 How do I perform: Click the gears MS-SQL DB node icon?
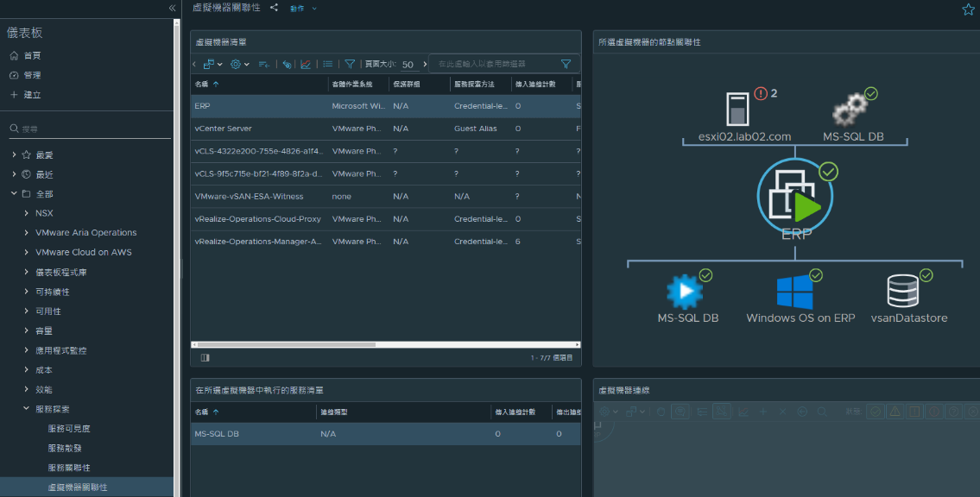click(850, 110)
